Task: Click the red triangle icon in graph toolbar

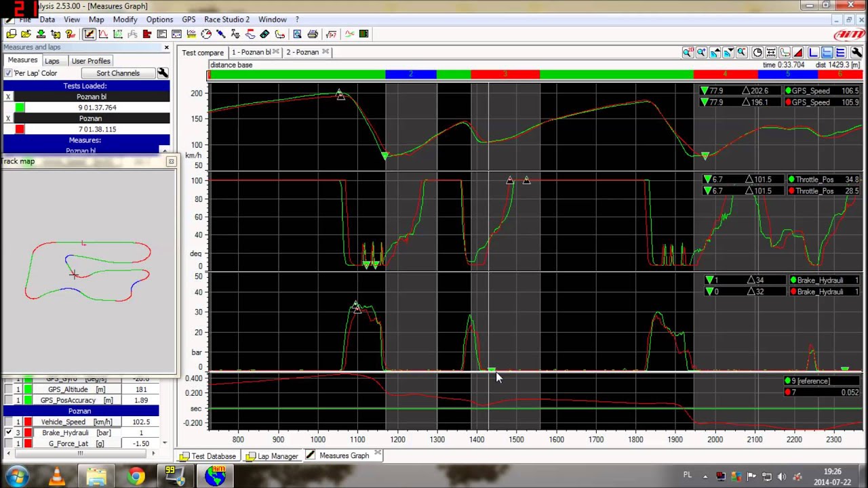Action: tap(798, 52)
